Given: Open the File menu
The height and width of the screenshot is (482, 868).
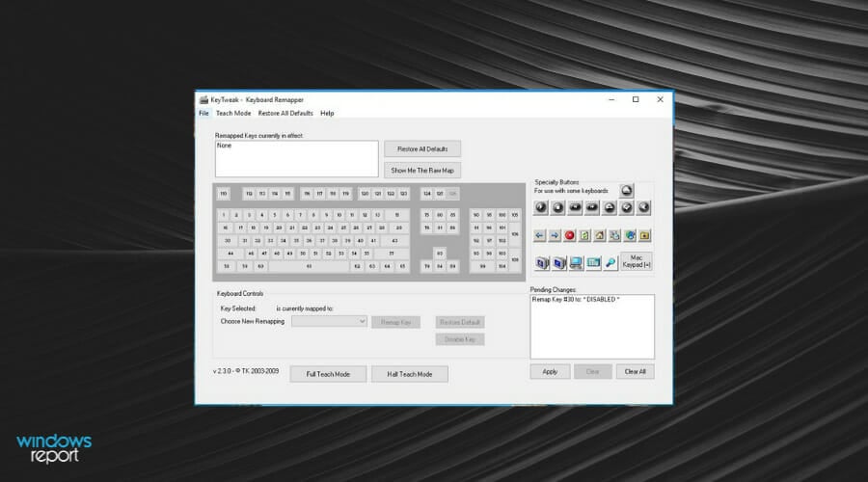Looking at the screenshot, I should click(x=203, y=113).
